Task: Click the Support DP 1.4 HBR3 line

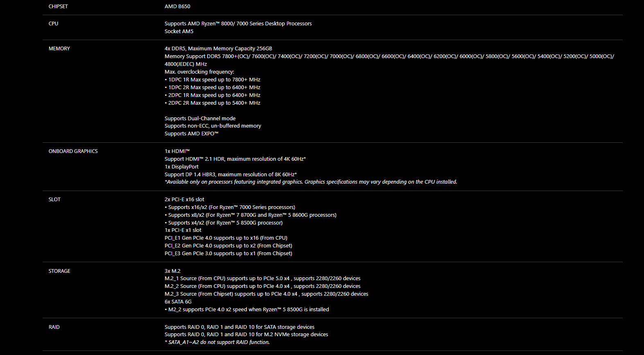Action: pyautogui.click(x=230, y=175)
